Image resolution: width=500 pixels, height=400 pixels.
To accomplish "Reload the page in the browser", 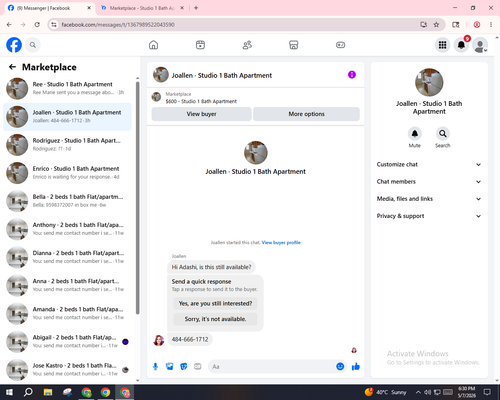I will coord(37,25).
